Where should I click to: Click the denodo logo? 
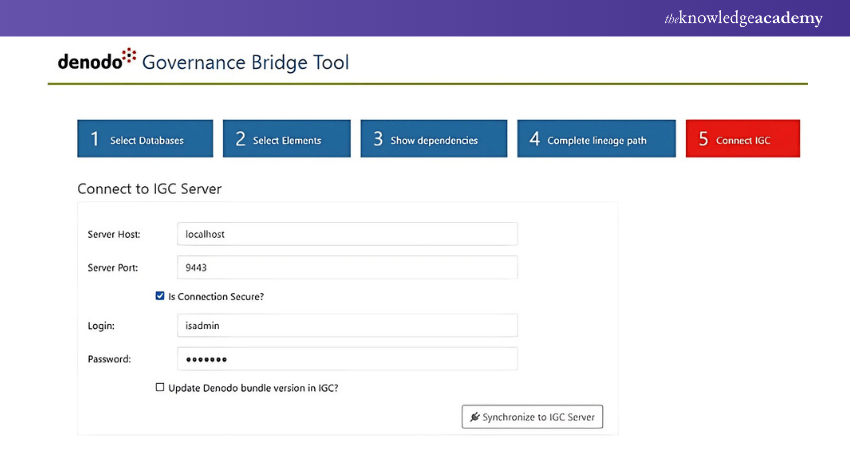coord(96,62)
